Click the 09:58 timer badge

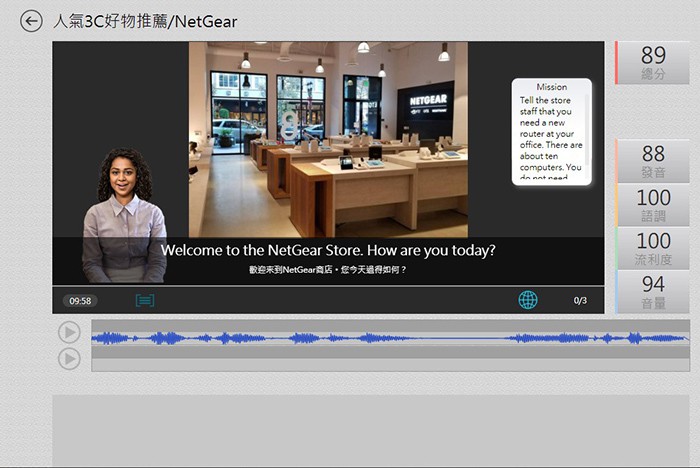[x=80, y=300]
